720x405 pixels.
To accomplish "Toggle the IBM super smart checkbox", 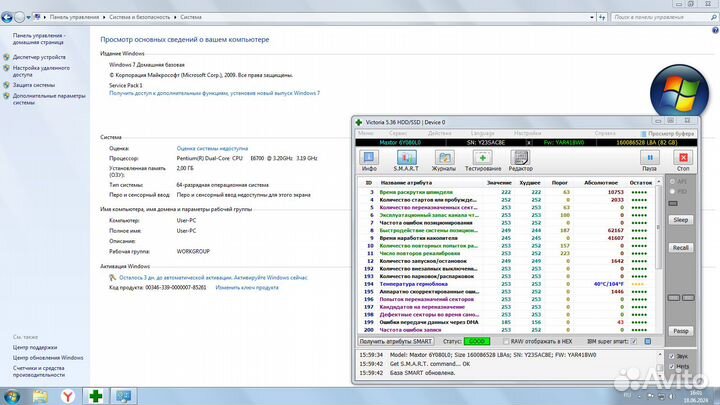I will point(634,342).
